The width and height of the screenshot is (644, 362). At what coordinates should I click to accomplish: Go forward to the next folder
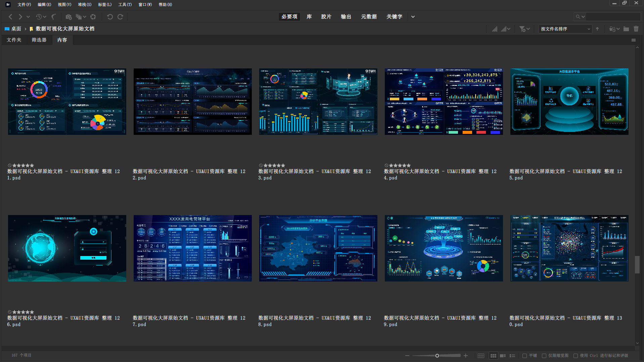click(20, 17)
